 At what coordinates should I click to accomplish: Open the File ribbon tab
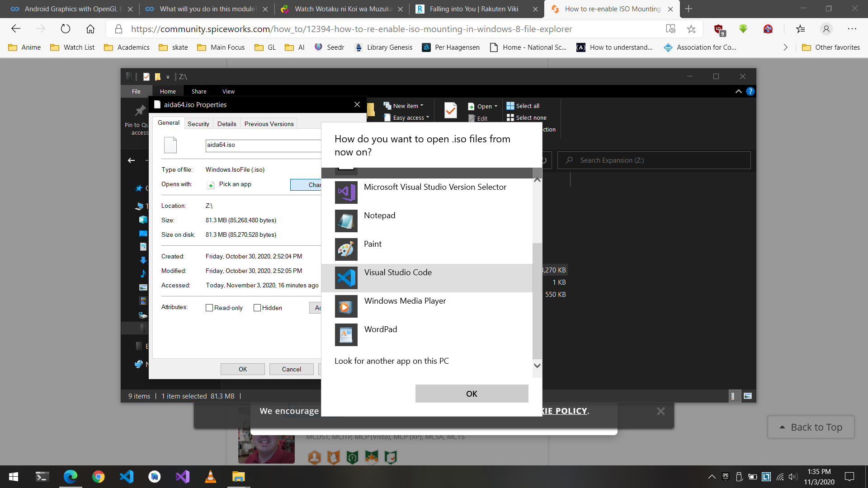coord(136,91)
